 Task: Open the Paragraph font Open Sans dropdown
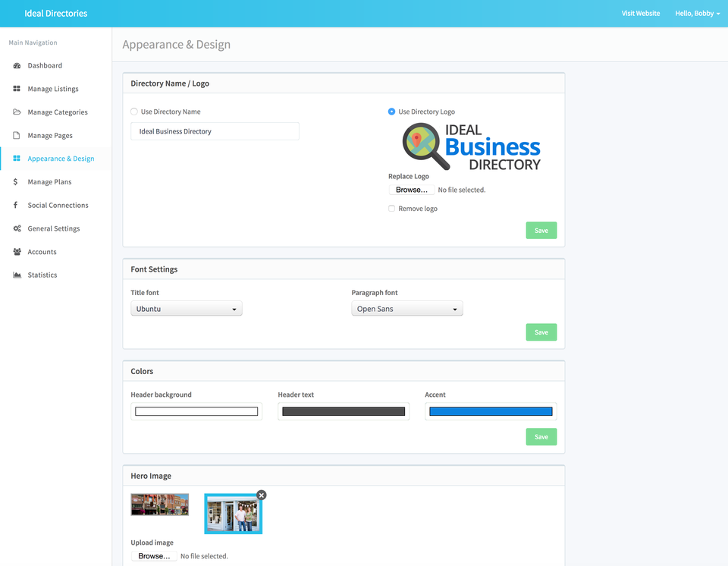click(407, 309)
